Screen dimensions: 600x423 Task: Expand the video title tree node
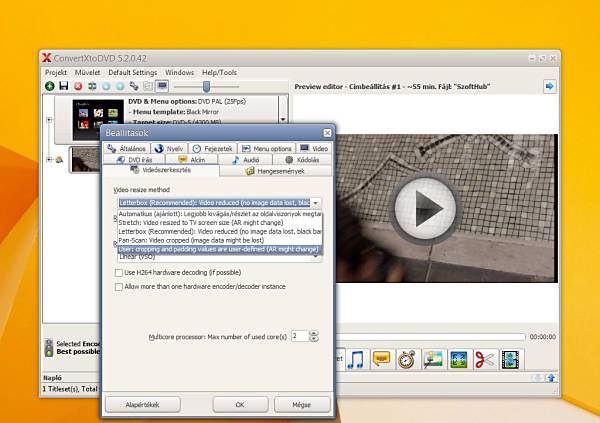tap(49, 160)
